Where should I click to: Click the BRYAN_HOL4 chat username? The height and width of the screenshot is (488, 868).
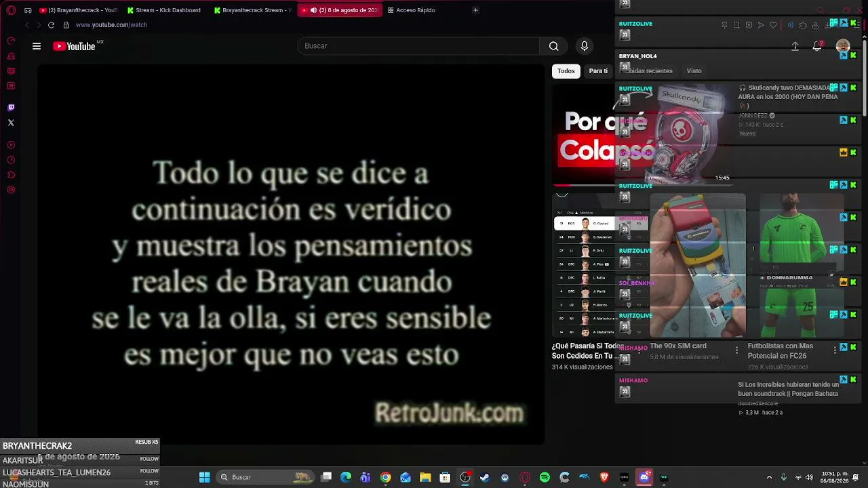(637, 56)
